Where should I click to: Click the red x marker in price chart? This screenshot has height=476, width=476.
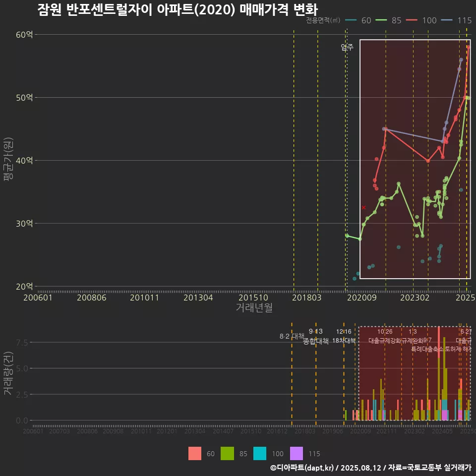click(363, 208)
